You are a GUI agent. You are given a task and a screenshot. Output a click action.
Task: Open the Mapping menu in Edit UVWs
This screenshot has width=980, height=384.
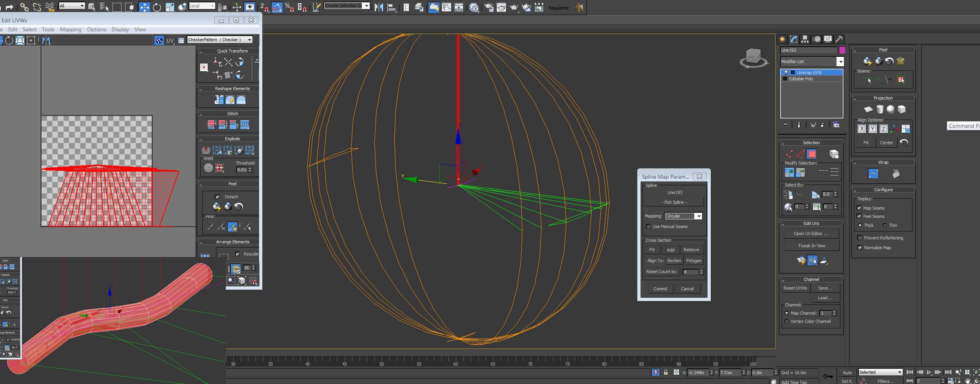click(71, 29)
